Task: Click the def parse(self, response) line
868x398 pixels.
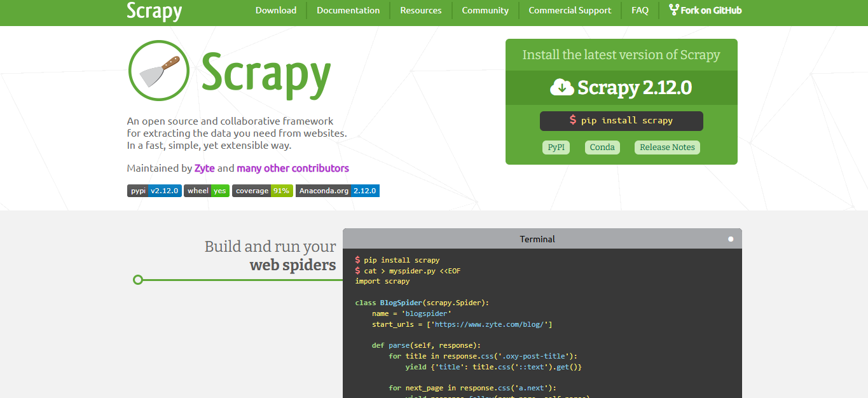Action: (426, 346)
